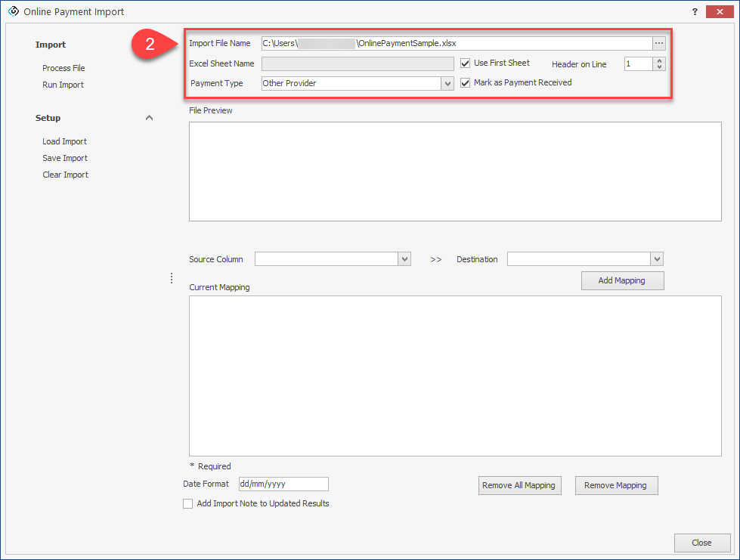Click the Remove All Mapping button
The image size is (740, 560).
coord(519,485)
